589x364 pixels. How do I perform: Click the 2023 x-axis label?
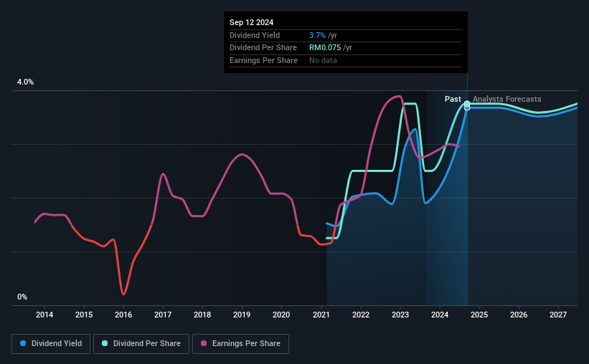[x=400, y=315]
